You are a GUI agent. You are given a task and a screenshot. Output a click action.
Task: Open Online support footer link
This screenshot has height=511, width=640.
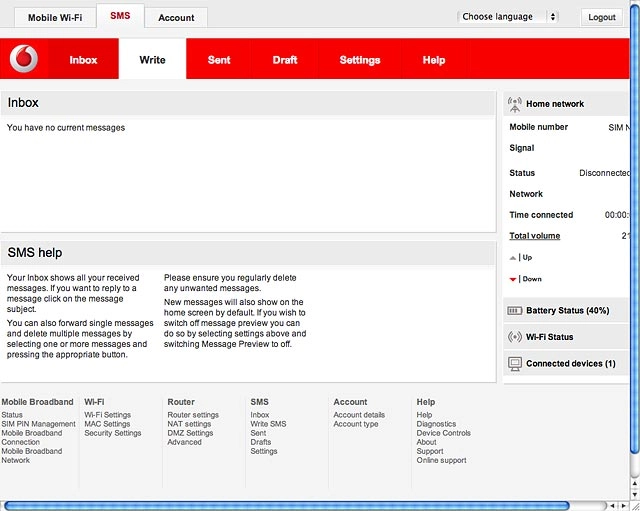coord(441,460)
